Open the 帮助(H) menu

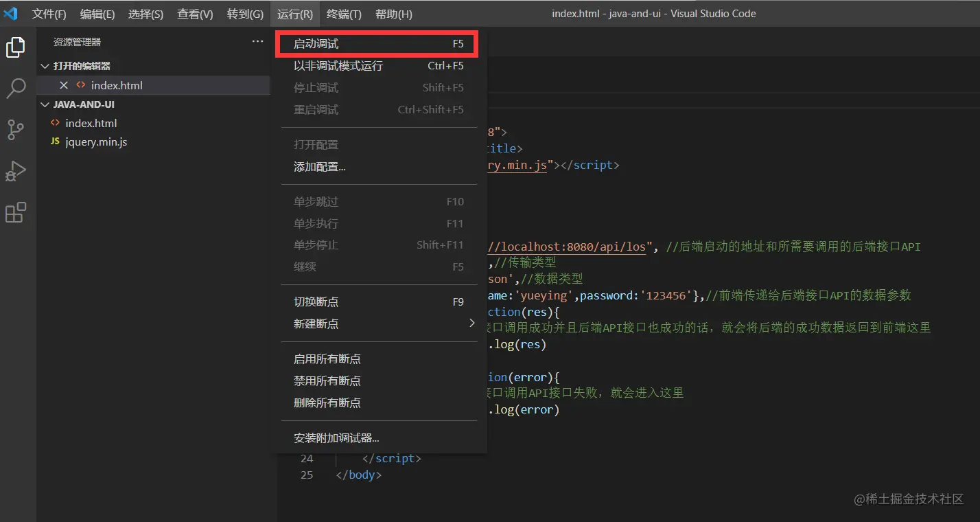pos(394,14)
